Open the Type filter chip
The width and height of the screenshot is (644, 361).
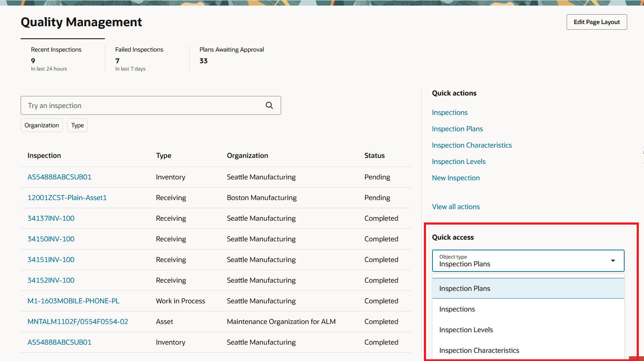77,125
